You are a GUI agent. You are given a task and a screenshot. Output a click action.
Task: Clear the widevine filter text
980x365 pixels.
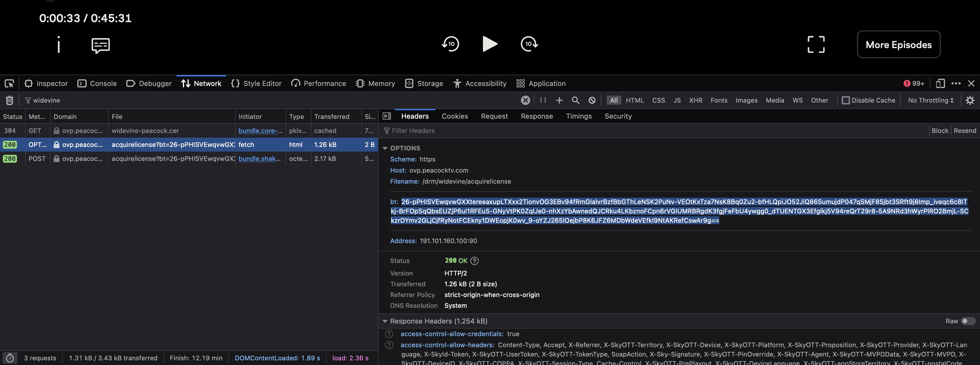[525, 100]
